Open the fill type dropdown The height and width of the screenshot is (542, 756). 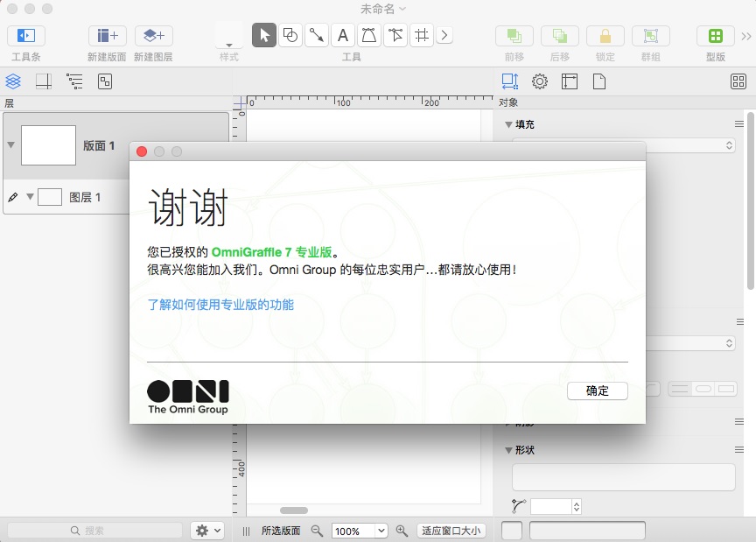[x=690, y=145]
